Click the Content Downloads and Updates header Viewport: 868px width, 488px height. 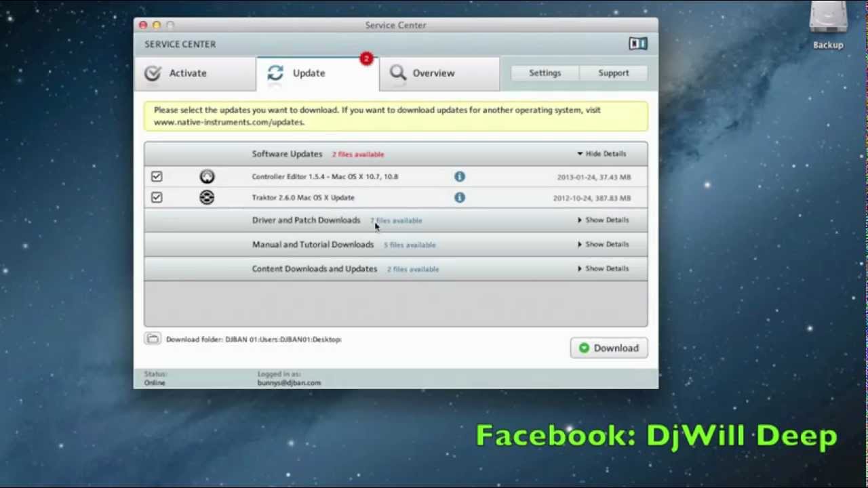pyautogui.click(x=395, y=268)
